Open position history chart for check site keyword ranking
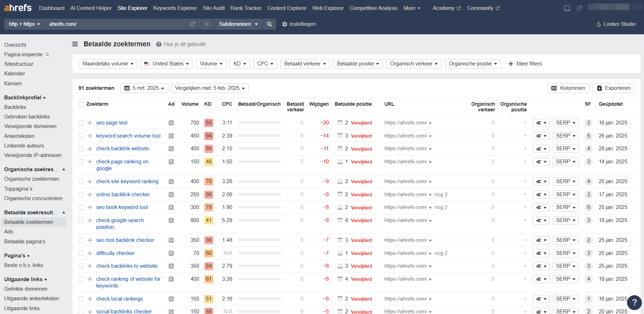 coord(541,181)
